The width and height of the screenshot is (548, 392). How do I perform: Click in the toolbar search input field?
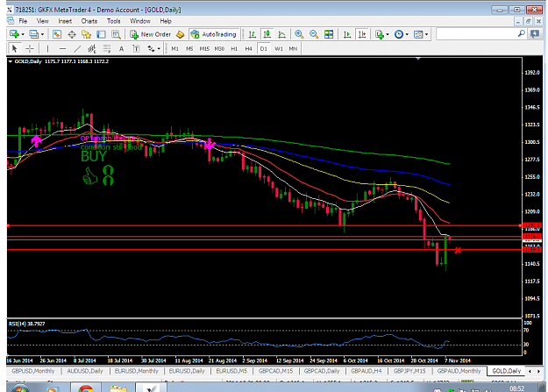(x=477, y=34)
